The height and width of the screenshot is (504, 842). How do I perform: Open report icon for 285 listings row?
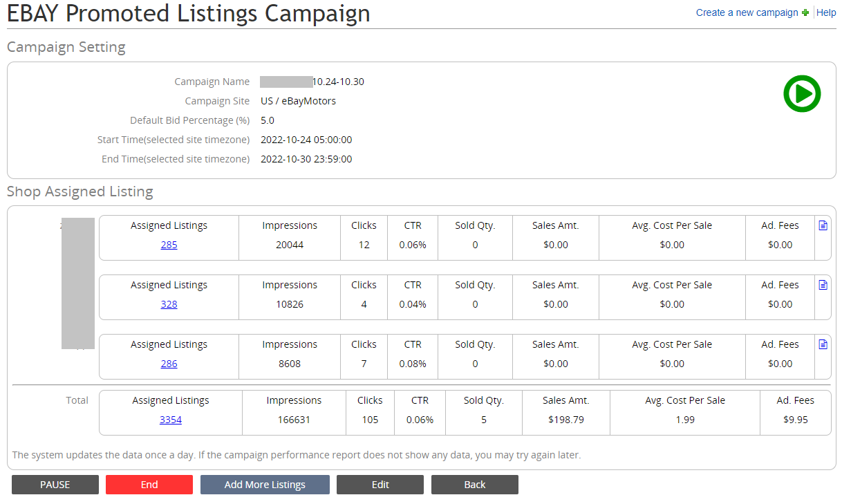tap(823, 225)
